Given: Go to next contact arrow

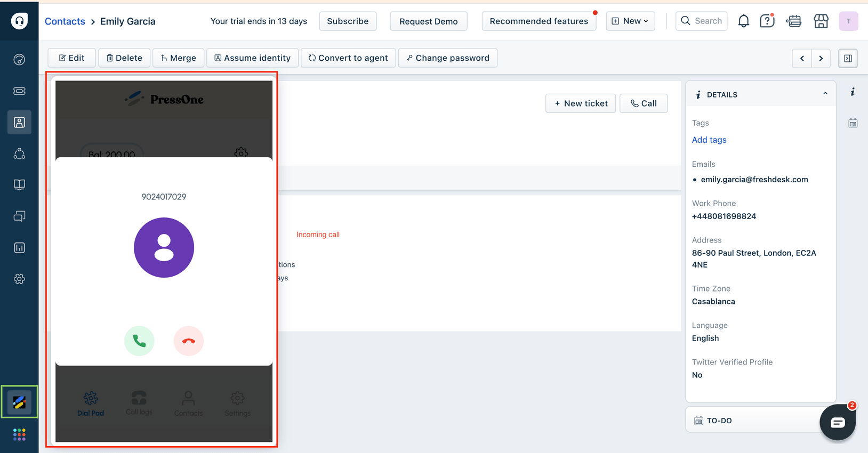Looking at the screenshot, I should click(821, 58).
